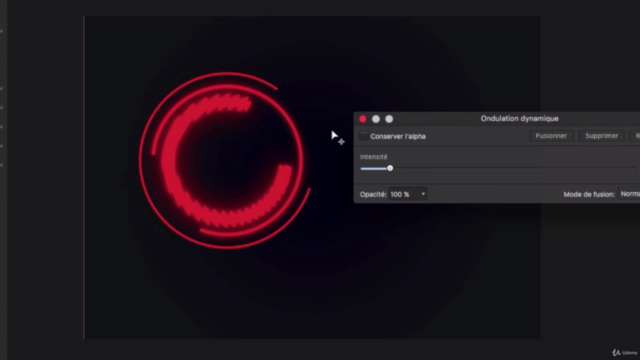Click the Supprimer button
640x360 pixels.
[x=601, y=136]
